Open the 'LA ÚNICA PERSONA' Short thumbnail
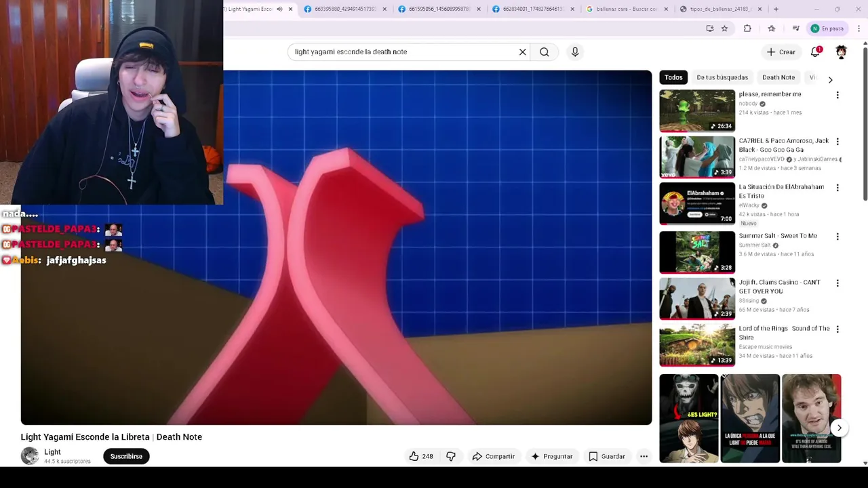Image resolution: width=868 pixels, height=488 pixels. [750, 418]
